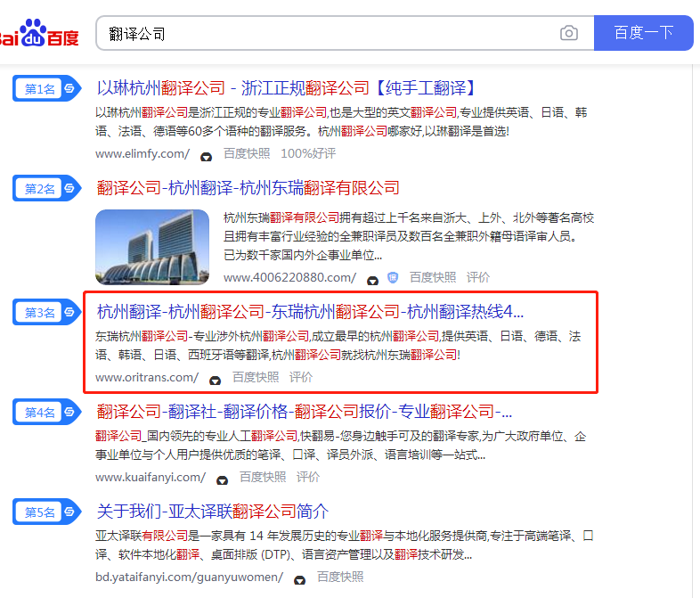Click the 第4名 rank badge
This screenshot has height=598, width=700.
[x=46, y=412]
